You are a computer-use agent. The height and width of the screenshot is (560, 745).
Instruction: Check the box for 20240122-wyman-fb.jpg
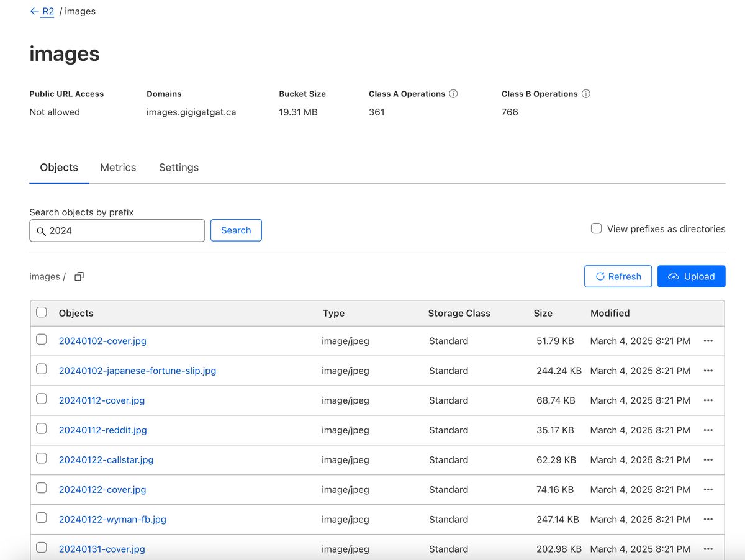[41, 518]
